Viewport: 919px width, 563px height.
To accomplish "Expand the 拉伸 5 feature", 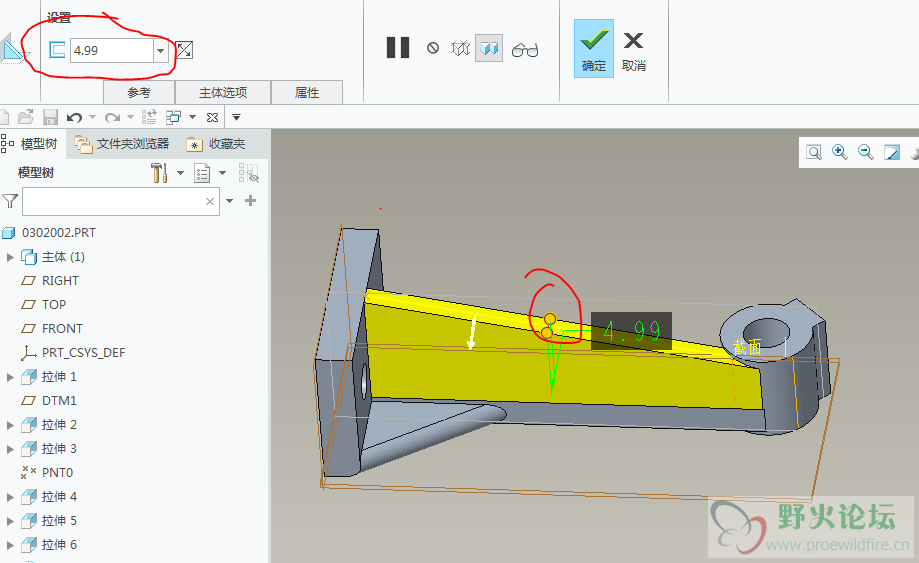I will coord(10,521).
